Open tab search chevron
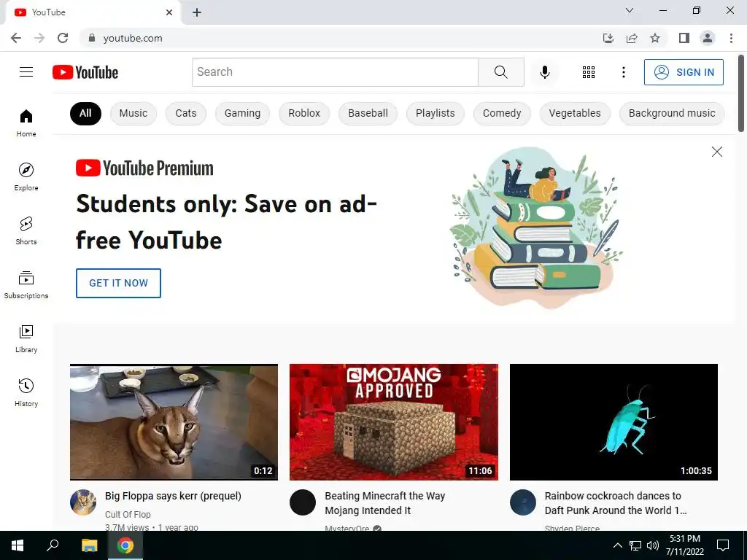Viewport: 747px width, 560px height. [x=630, y=10]
